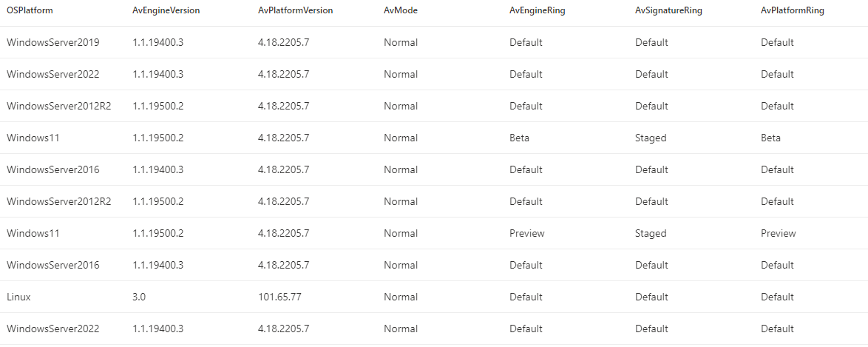Select the Preview value under AvEngineRing
The height and width of the screenshot is (347, 868).
click(526, 234)
